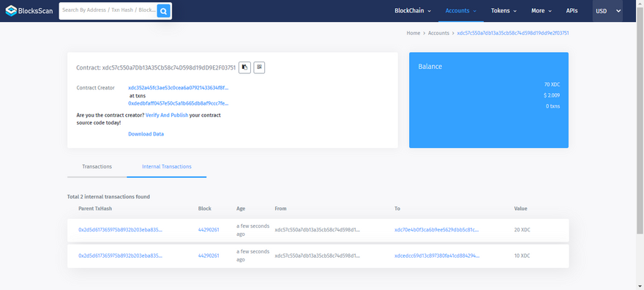644x290 pixels.
Task: Go to the Home breadcrumb
Action: click(413, 33)
